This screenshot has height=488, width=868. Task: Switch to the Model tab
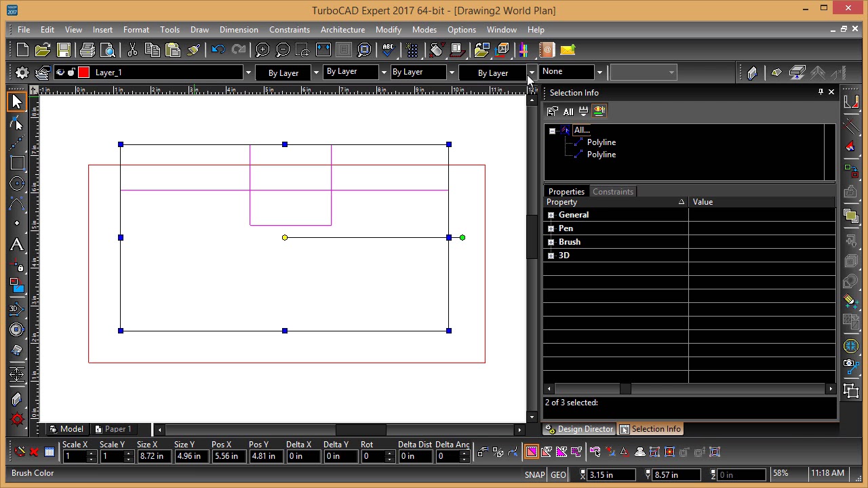click(66, 429)
